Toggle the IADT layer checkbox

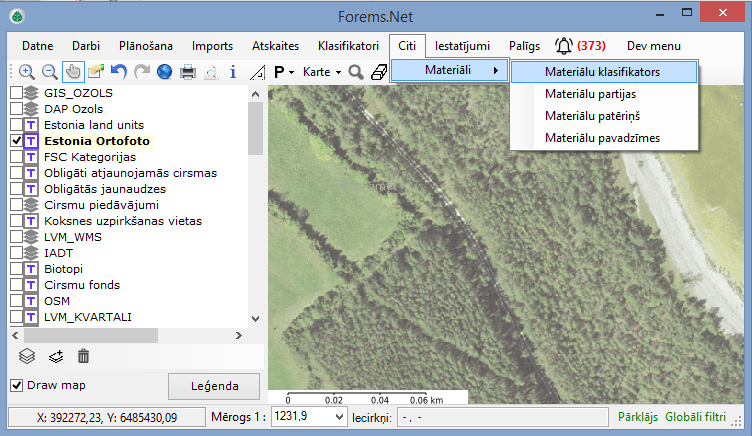16,253
